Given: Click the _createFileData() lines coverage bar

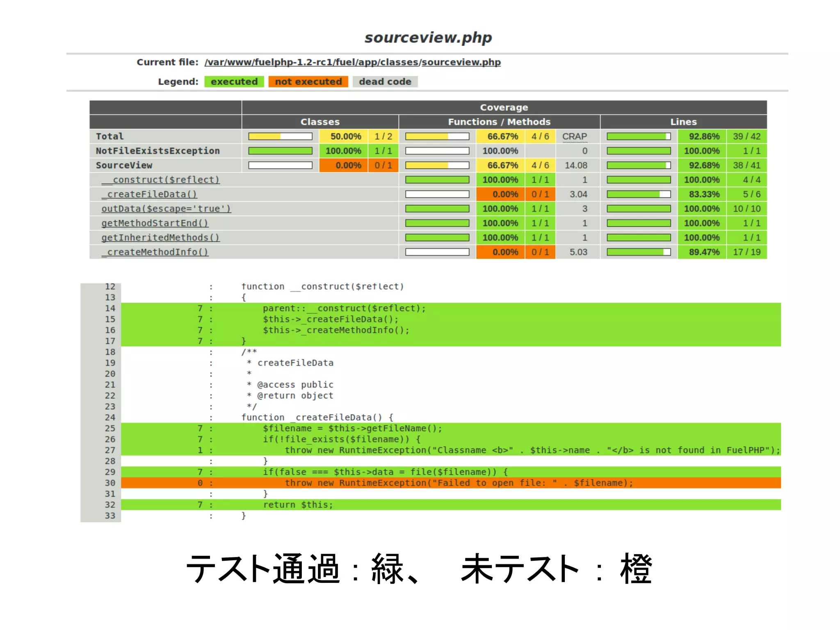Looking at the screenshot, I should click(x=639, y=194).
